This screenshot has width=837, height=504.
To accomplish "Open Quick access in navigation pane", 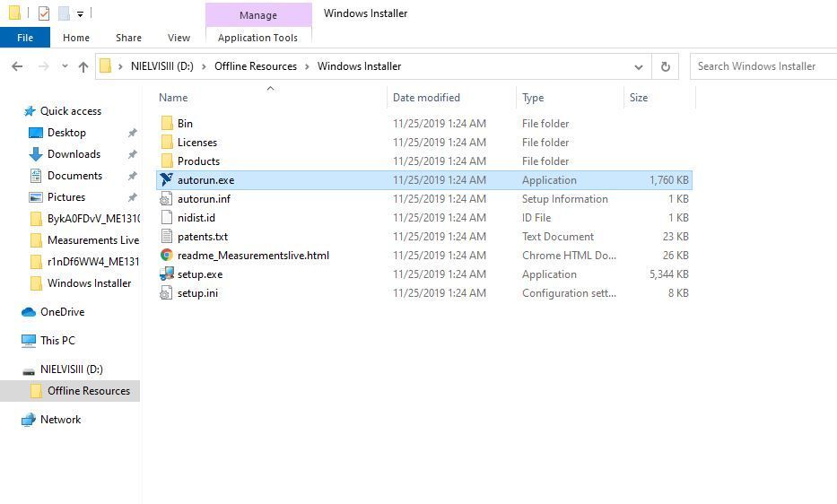I will point(71,111).
